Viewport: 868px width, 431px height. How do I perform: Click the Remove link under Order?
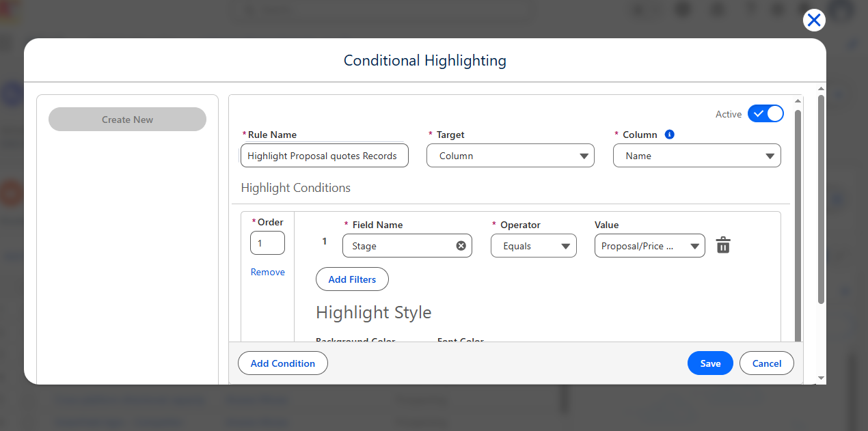(x=268, y=272)
